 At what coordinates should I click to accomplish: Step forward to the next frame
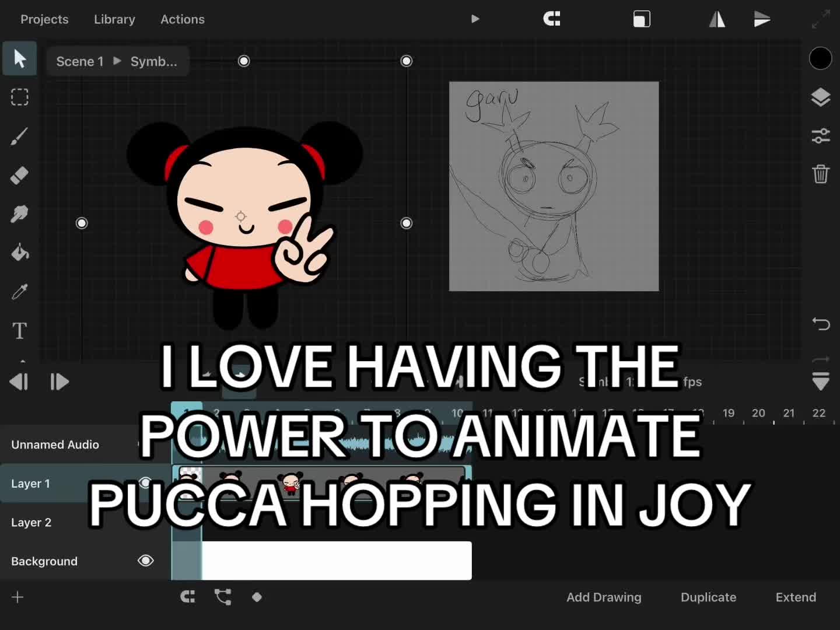point(60,382)
